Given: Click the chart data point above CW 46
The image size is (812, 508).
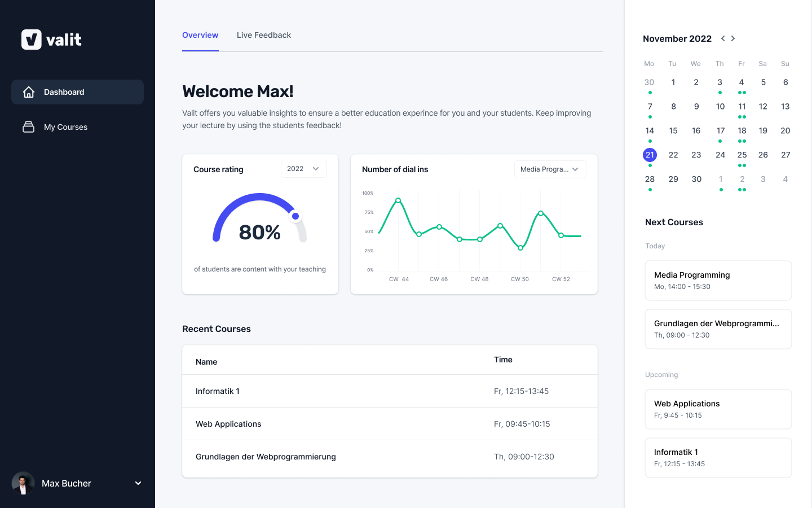Looking at the screenshot, I should tap(439, 227).
